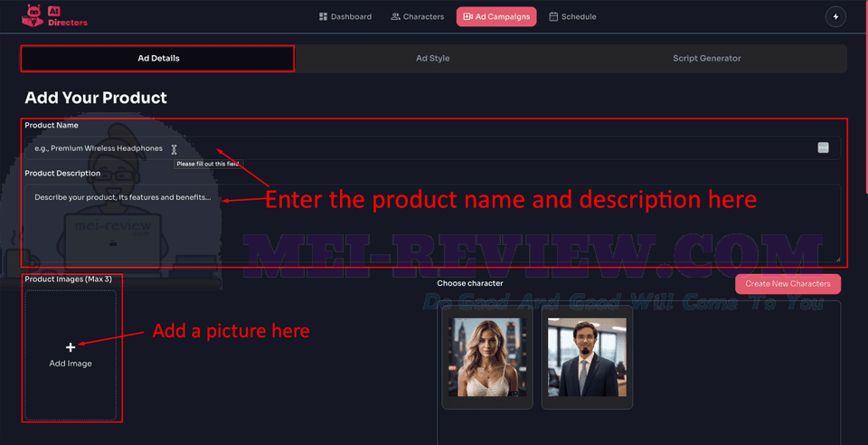
Task: Click the 'Product Images (Max 3)' label
Action: tap(68, 279)
